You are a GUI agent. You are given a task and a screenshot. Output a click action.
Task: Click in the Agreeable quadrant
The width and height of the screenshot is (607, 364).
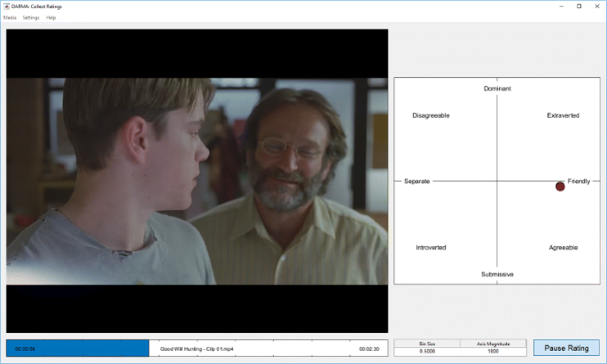click(563, 247)
